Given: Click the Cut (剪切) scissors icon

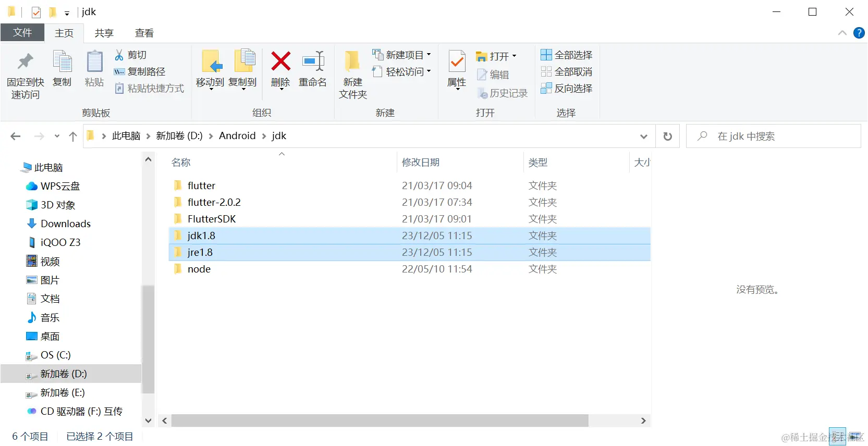Looking at the screenshot, I should point(119,55).
